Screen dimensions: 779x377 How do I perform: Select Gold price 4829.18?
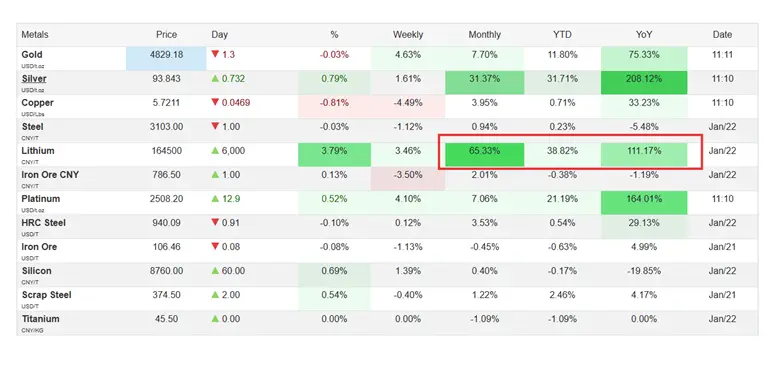[x=166, y=55]
